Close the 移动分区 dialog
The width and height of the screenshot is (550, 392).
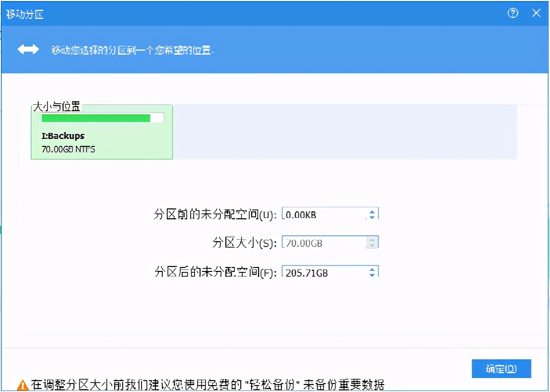click(536, 13)
